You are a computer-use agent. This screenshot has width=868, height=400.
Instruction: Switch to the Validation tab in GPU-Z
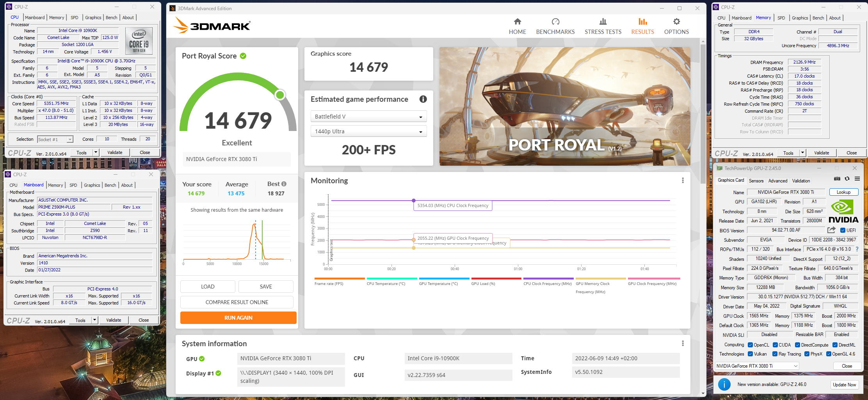pyautogui.click(x=801, y=181)
